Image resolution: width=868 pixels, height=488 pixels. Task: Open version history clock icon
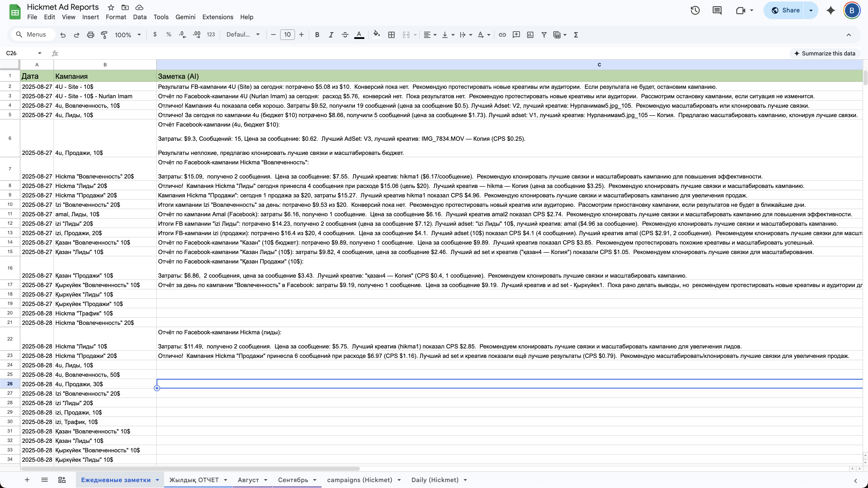(695, 10)
